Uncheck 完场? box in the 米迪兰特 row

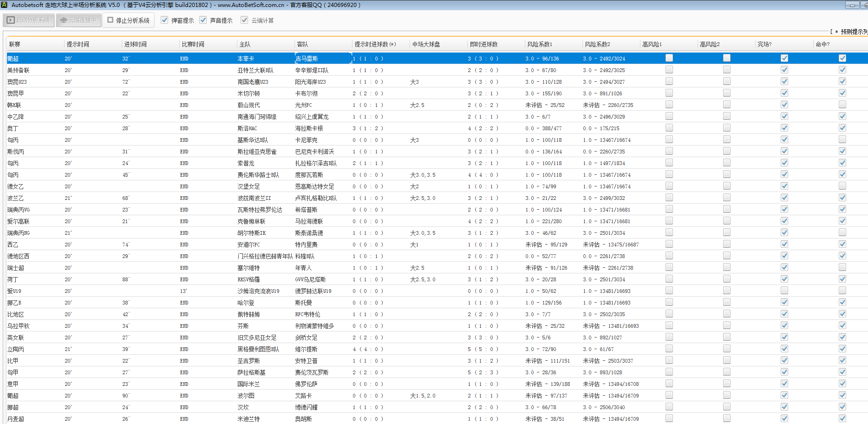[784, 418]
